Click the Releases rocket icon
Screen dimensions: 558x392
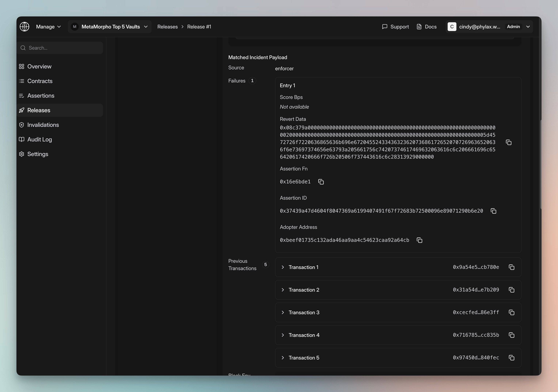tap(22, 110)
